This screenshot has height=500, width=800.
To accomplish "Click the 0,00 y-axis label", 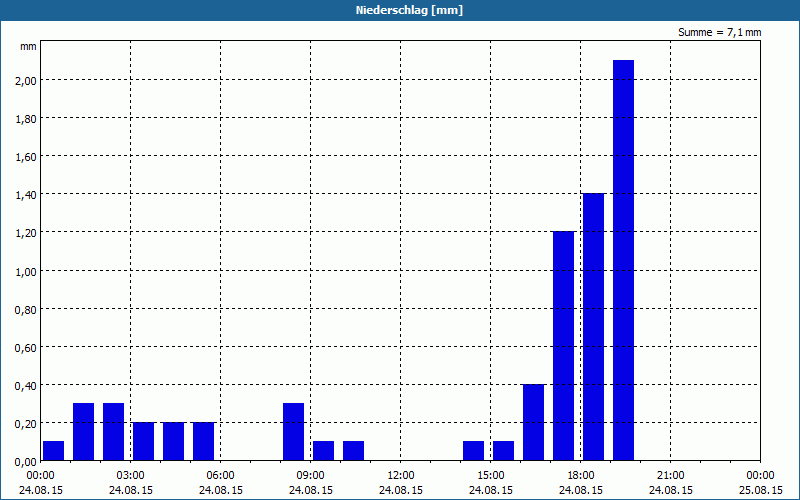I will 26,462.
